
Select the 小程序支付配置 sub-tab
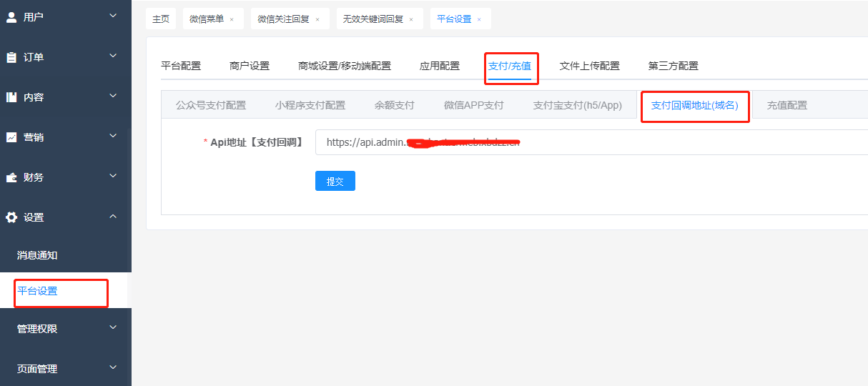pyautogui.click(x=310, y=105)
